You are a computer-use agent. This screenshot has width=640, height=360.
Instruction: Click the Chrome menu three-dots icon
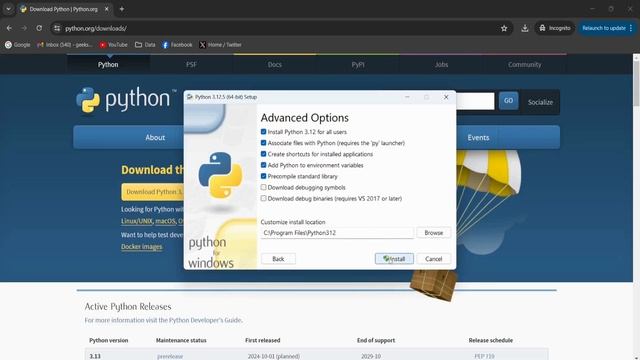tap(631, 28)
